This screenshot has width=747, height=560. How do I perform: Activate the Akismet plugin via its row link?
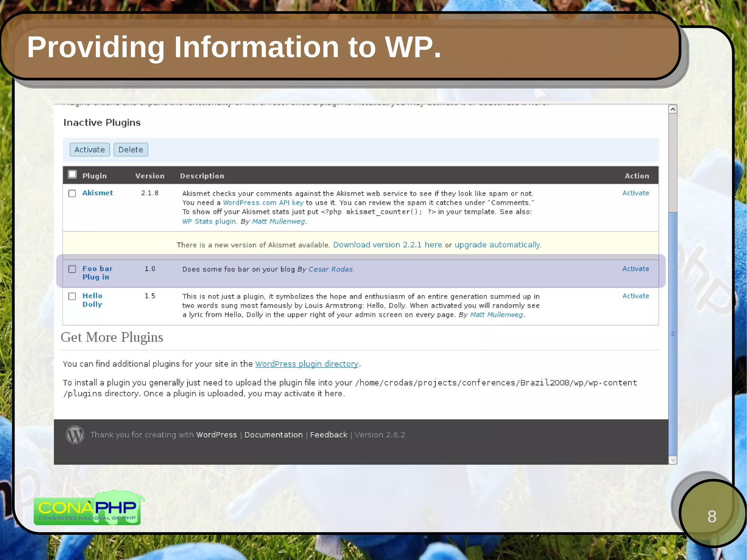click(636, 193)
